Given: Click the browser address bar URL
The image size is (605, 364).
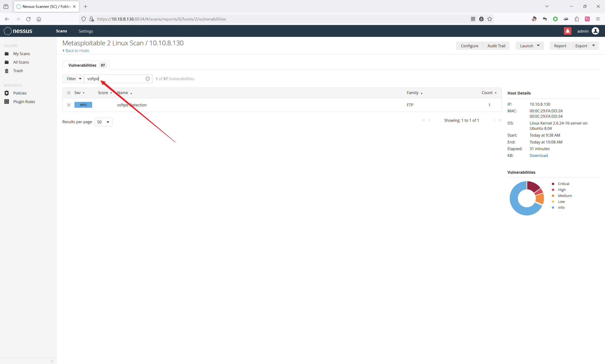Looking at the screenshot, I should (x=161, y=19).
